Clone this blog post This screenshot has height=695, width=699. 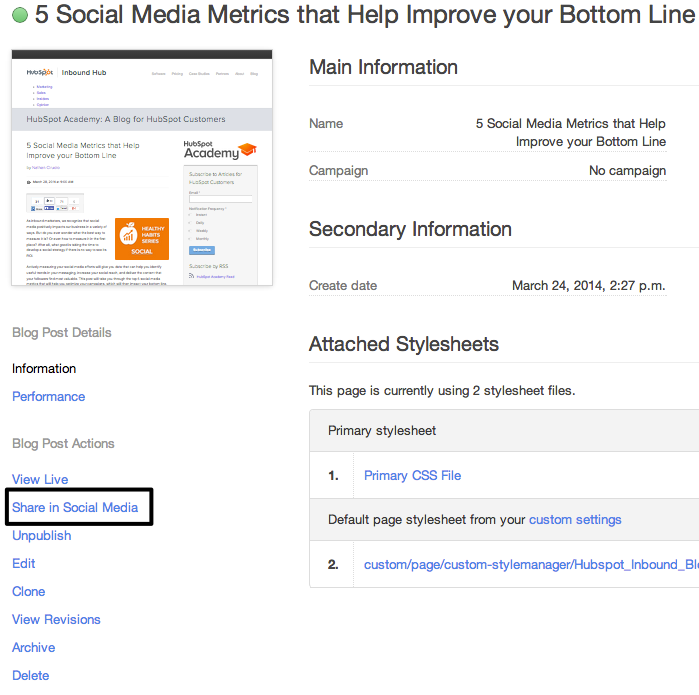point(28,591)
